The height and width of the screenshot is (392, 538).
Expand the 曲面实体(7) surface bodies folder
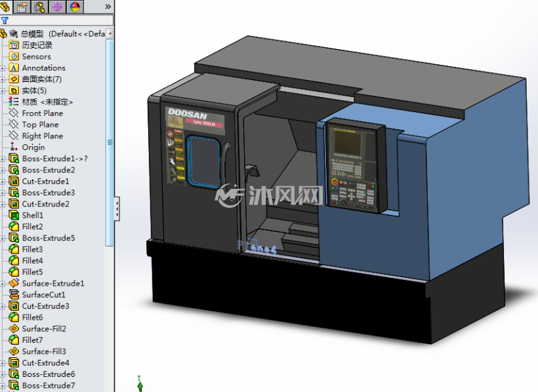pos(3,79)
